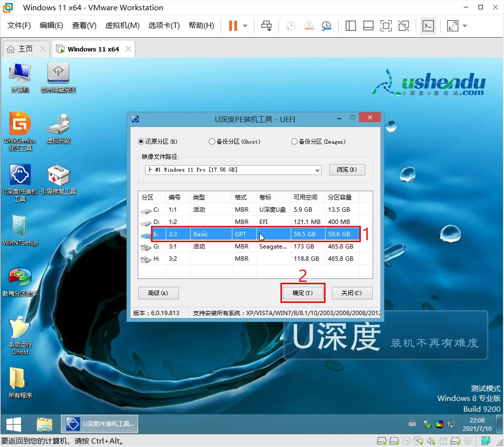Image resolution: width=504 pixels, height=447 pixels.
Task: Open the 编辑(E) menu
Action: tap(51, 25)
